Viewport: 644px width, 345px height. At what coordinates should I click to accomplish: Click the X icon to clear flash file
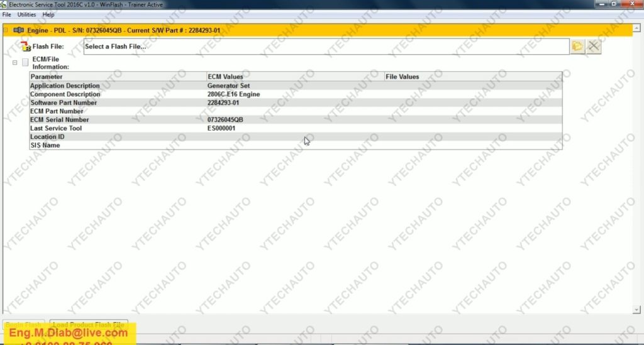click(594, 46)
